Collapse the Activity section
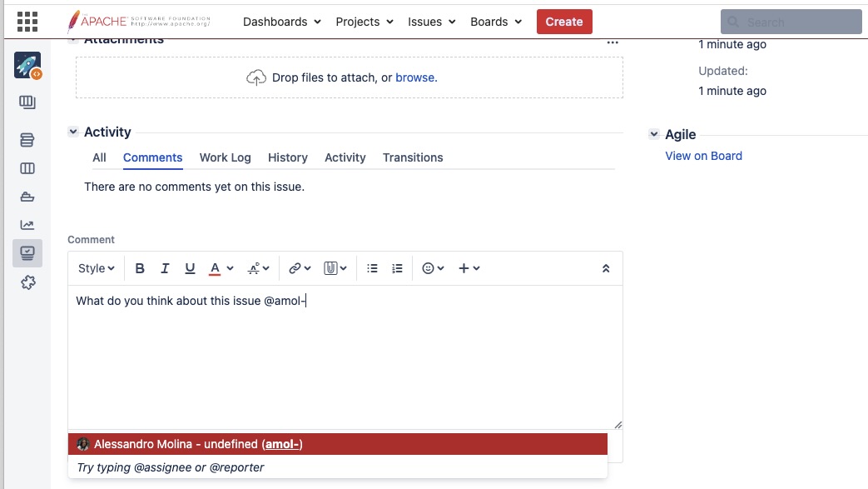The height and width of the screenshot is (489, 868). click(73, 132)
